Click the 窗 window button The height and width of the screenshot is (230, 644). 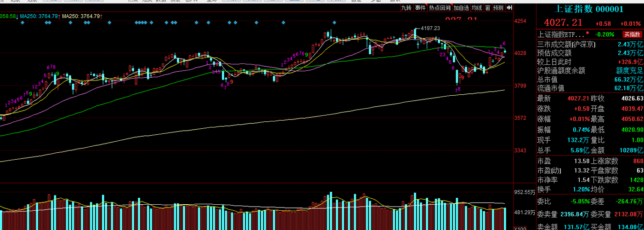point(487,8)
